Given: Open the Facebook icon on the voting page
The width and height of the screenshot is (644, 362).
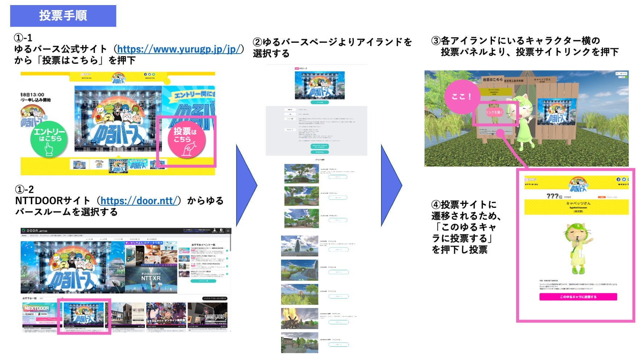Looking at the screenshot, I should coord(619,179).
